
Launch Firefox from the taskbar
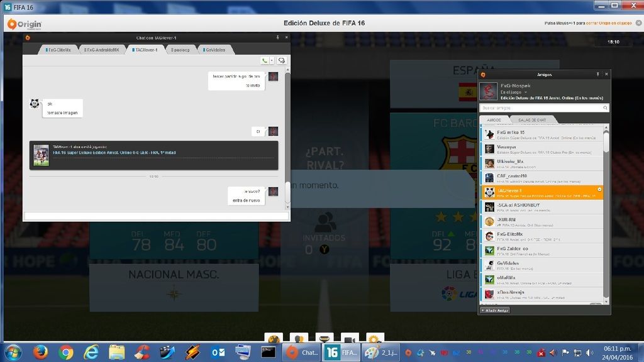pos(40,353)
